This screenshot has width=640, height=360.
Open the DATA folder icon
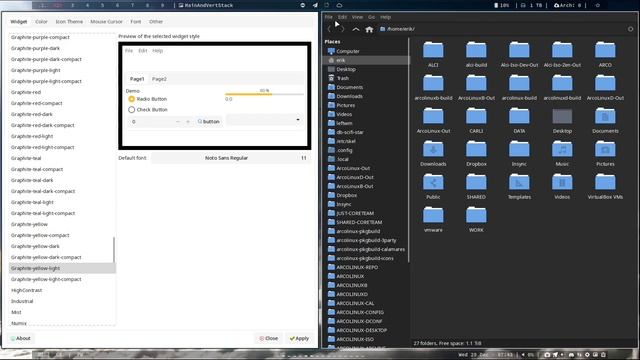coord(519,116)
